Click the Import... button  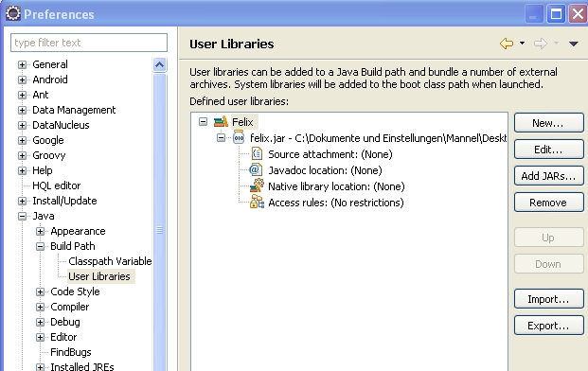(548, 299)
